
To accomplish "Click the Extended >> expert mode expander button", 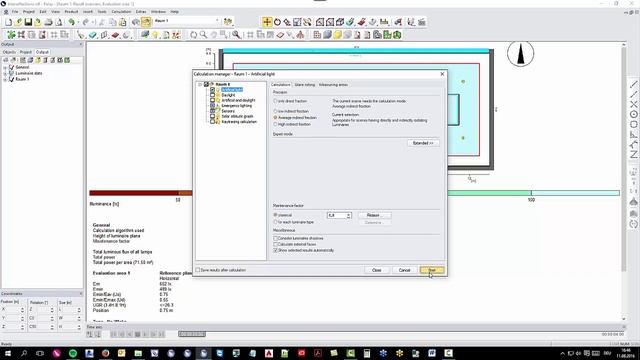I will coord(423,143).
